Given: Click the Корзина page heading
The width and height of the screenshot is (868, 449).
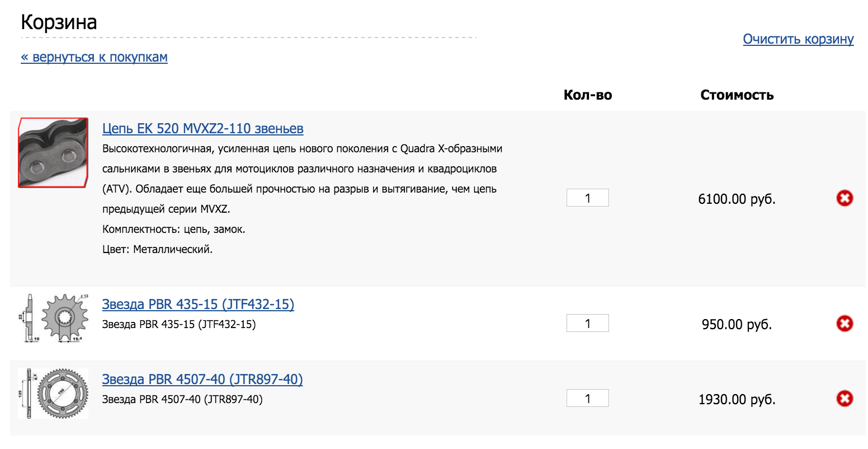Looking at the screenshot, I should [x=59, y=22].
